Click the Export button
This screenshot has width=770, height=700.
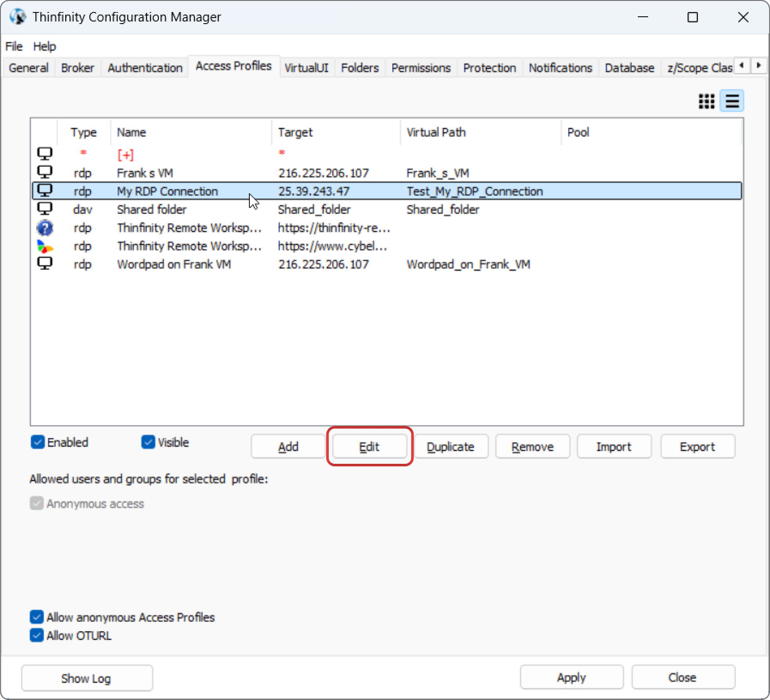(x=697, y=447)
